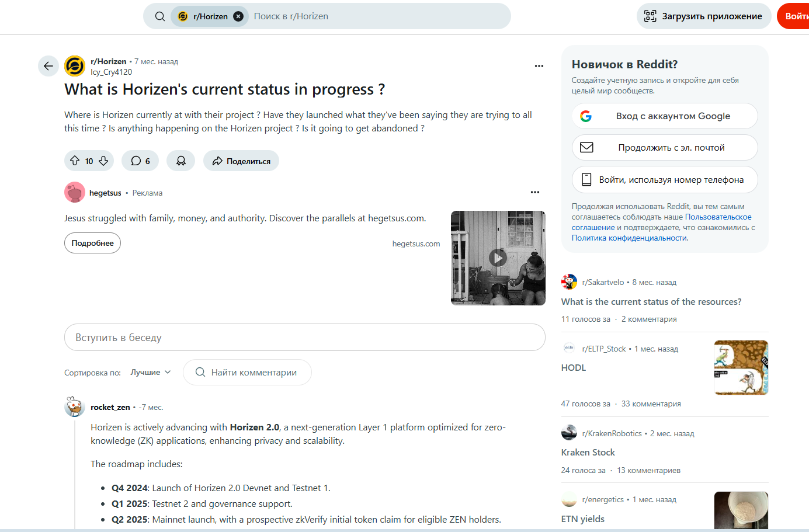809x532 pixels.
Task: Open hegetsus advertiser avatar
Action: [75, 192]
